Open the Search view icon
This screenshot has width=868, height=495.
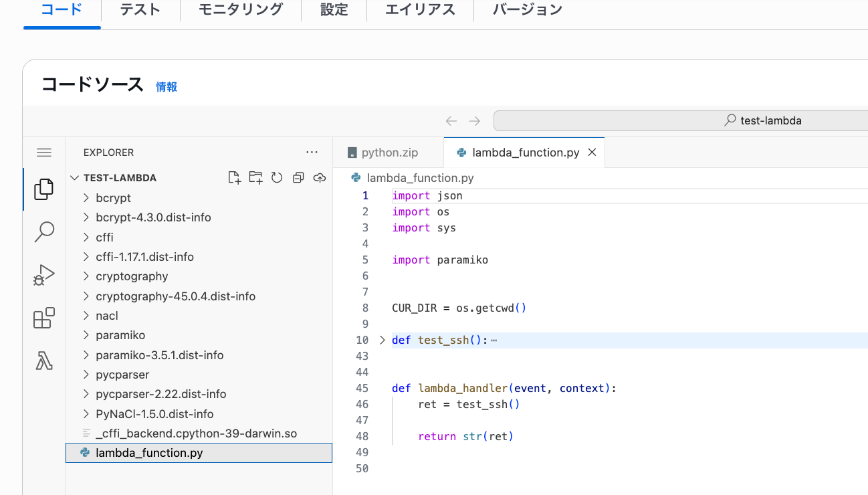point(44,232)
